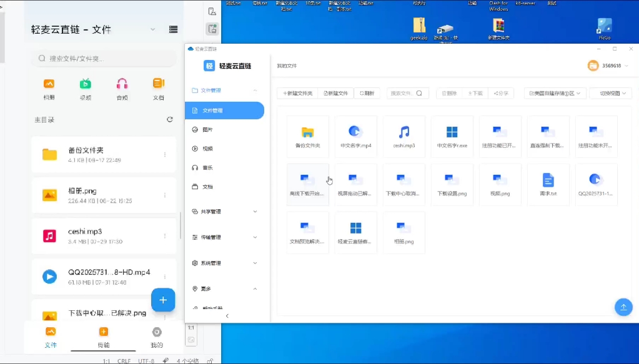The width and height of the screenshot is (639, 364).
Task: Expand the 系统管理 sidebar group
Action: coord(224,263)
